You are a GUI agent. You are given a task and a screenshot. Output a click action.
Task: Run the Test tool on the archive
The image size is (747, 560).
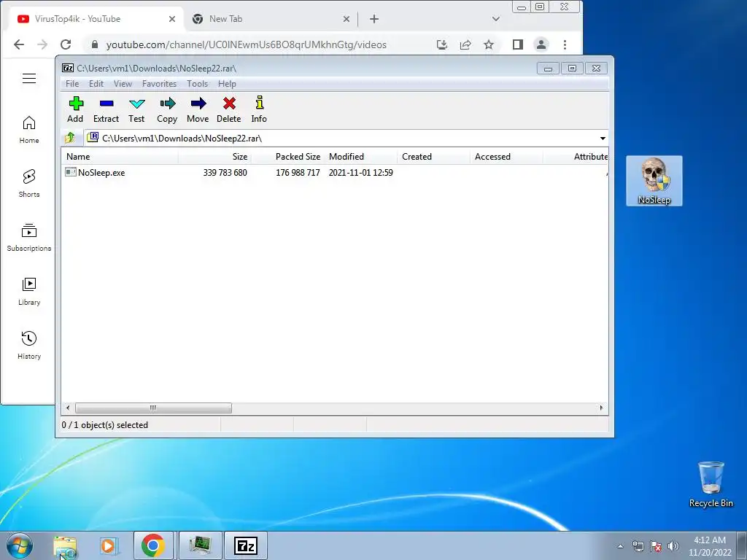136,110
